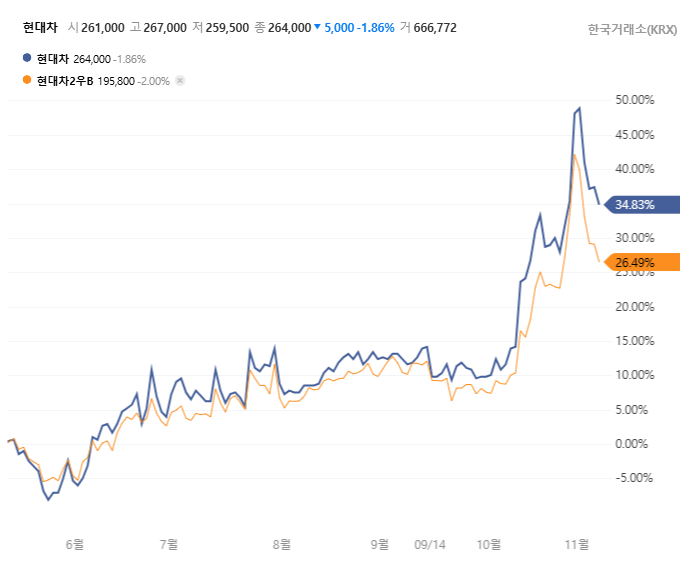
Task: Toggle the 현대차 264,000 legend entry
Action: [x=90, y=59]
